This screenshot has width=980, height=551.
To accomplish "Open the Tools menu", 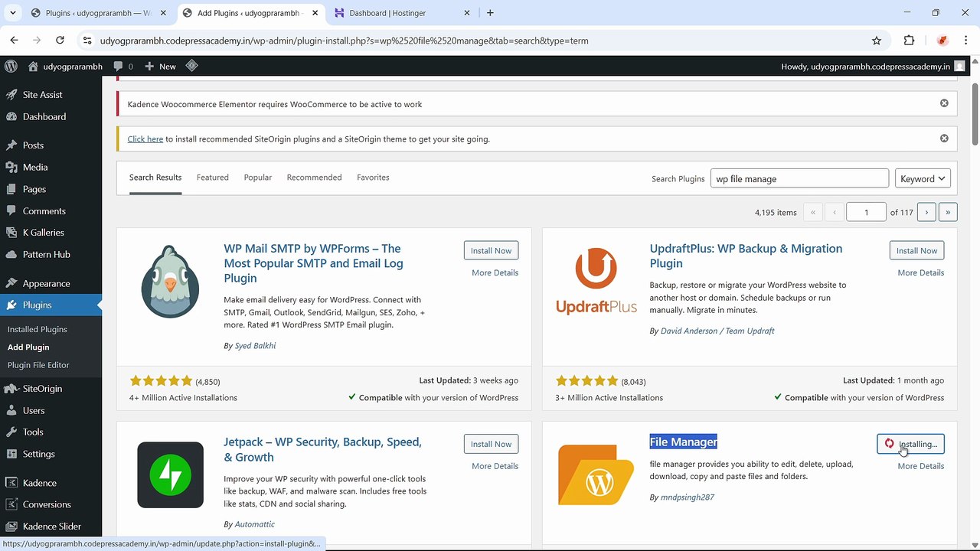I will (x=33, y=432).
